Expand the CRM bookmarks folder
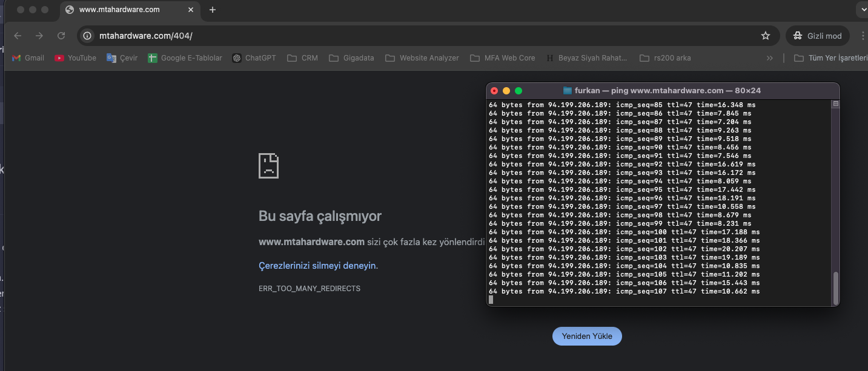 click(302, 58)
